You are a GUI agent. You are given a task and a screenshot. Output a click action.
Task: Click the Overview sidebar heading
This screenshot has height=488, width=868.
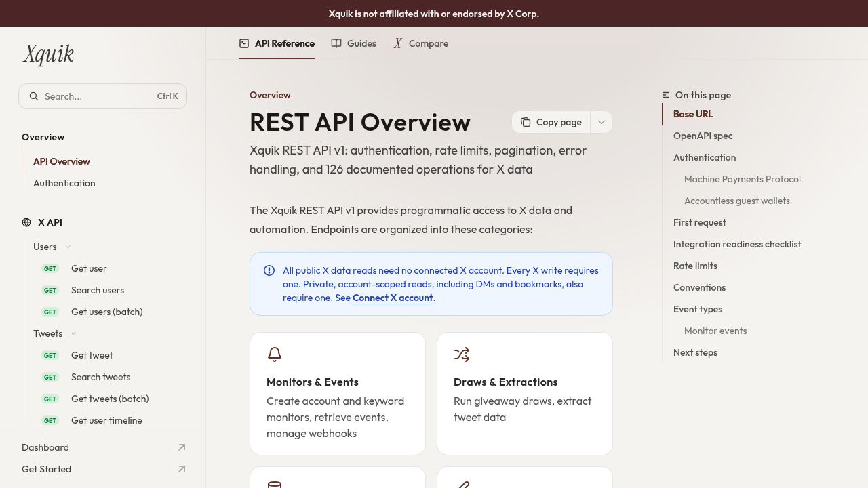point(43,137)
